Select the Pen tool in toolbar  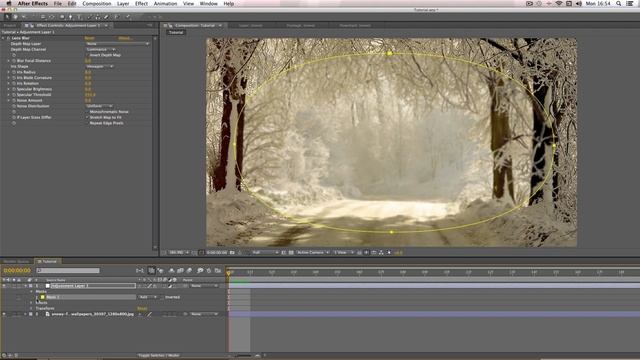(x=70, y=17)
